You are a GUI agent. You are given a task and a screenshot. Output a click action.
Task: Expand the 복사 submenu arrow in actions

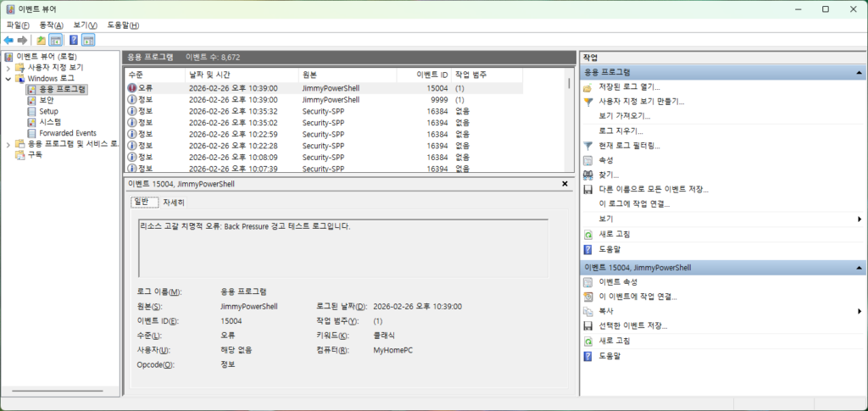859,311
